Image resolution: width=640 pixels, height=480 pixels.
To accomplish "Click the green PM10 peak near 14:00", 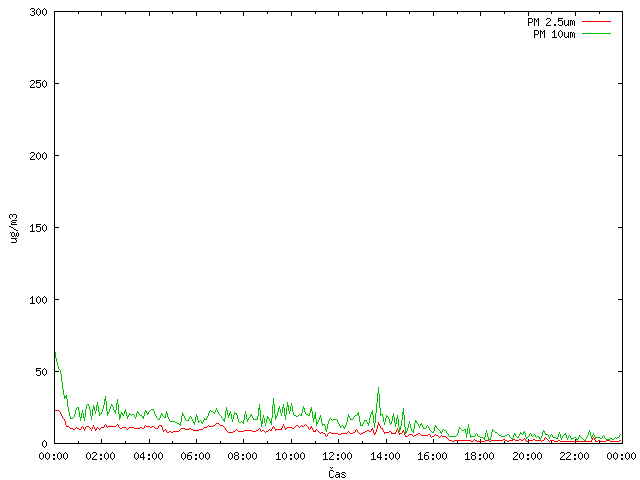I will tap(378, 388).
